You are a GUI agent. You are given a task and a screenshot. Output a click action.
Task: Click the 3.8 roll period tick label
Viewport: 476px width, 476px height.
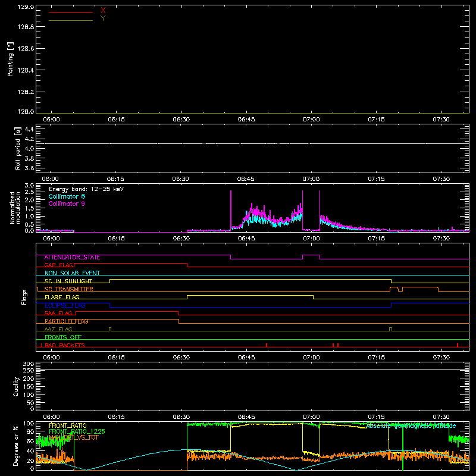click(29, 158)
